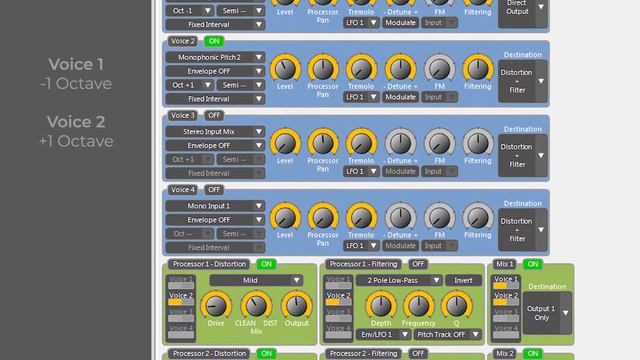Toggle Processor 1 - Filtering OFF switch
The height and width of the screenshot is (360, 640).
pyautogui.click(x=418, y=264)
